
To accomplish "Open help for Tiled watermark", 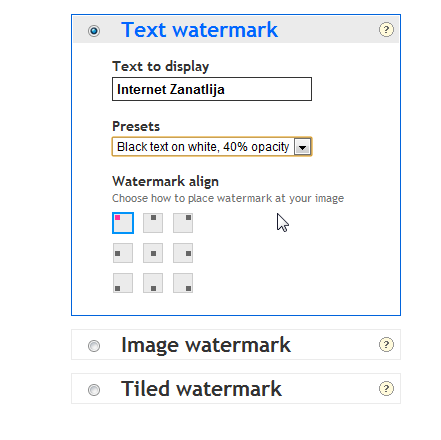I will (386, 388).
